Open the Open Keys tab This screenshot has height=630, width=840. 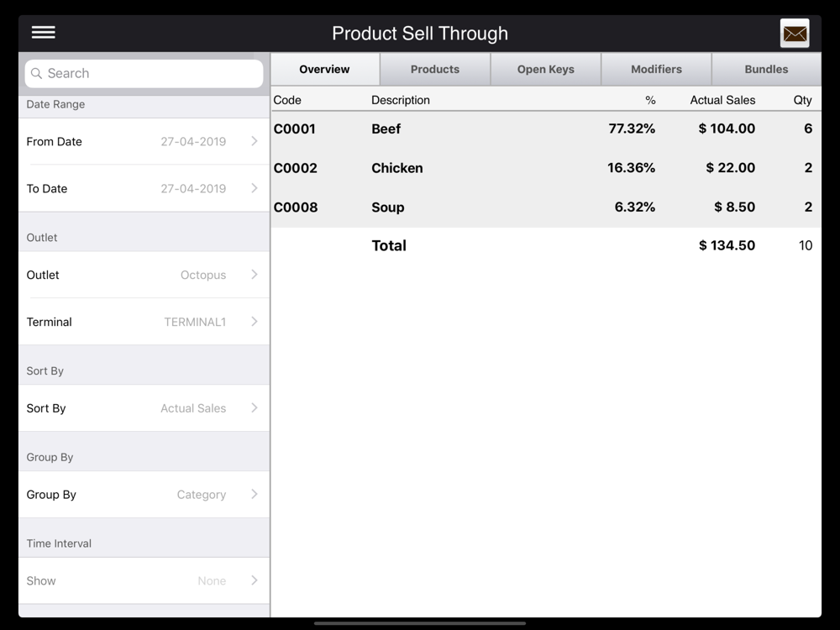tap(546, 70)
